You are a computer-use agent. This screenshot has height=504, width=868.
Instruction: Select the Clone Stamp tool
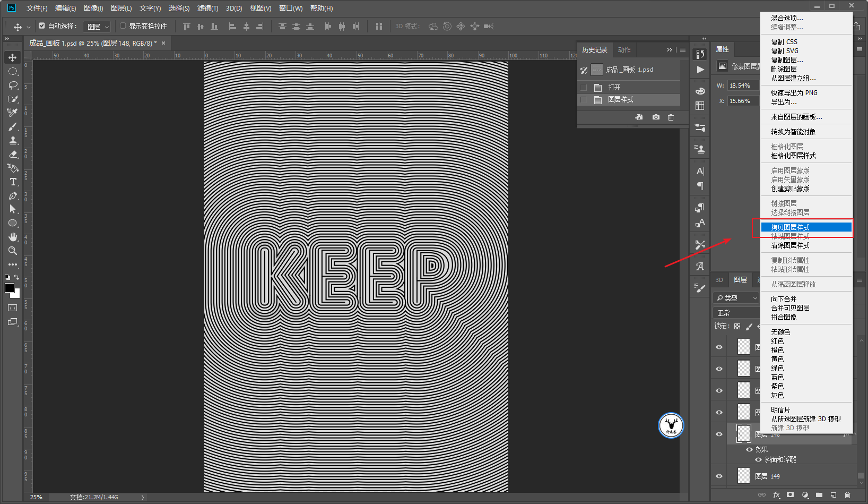(13, 140)
